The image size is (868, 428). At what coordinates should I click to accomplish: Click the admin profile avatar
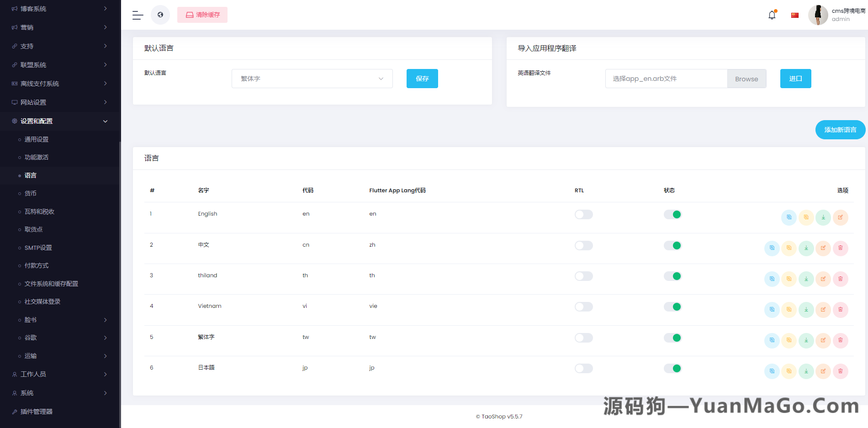[x=818, y=15]
